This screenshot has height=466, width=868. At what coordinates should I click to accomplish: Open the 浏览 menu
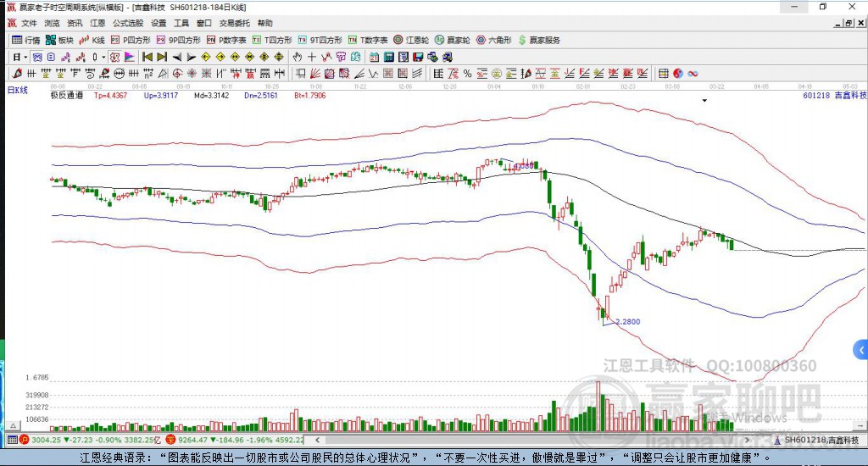pos(52,23)
